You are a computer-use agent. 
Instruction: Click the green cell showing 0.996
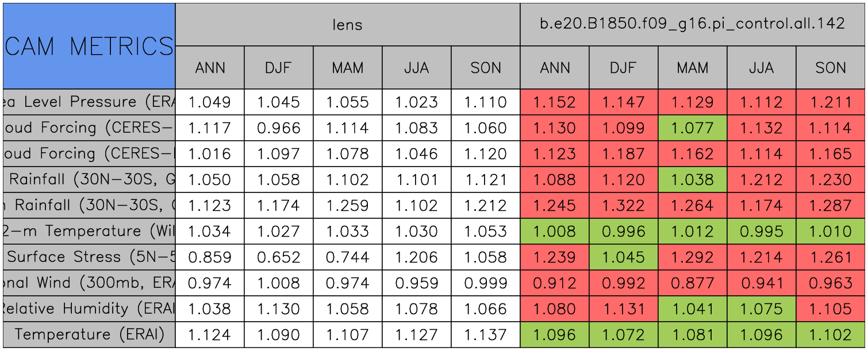tap(624, 231)
